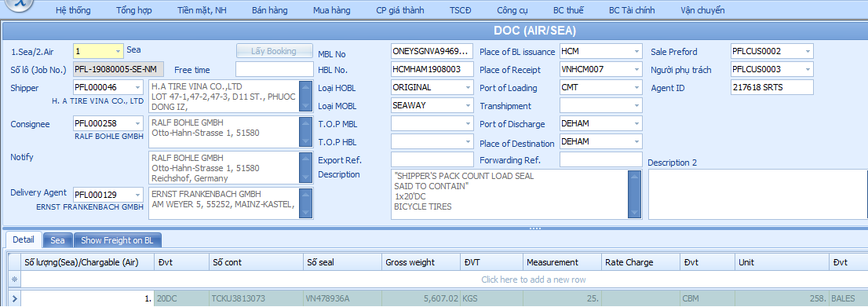Viewport: 868px width, 307px height.
Task: Open the Tiền mặt, NH menu
Action: [x=202, y=10]
